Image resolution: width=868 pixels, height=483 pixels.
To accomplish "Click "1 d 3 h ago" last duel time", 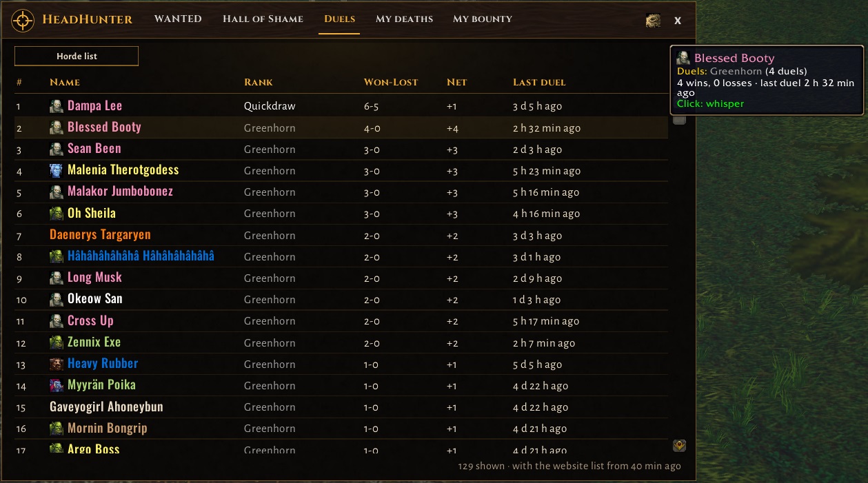I will [536, 300].
